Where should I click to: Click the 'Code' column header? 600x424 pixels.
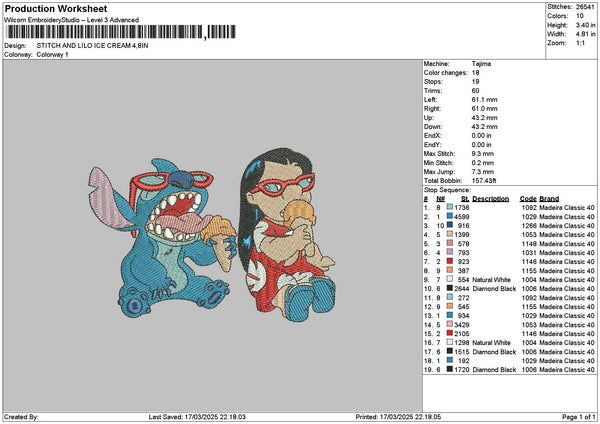click(528, 199)
